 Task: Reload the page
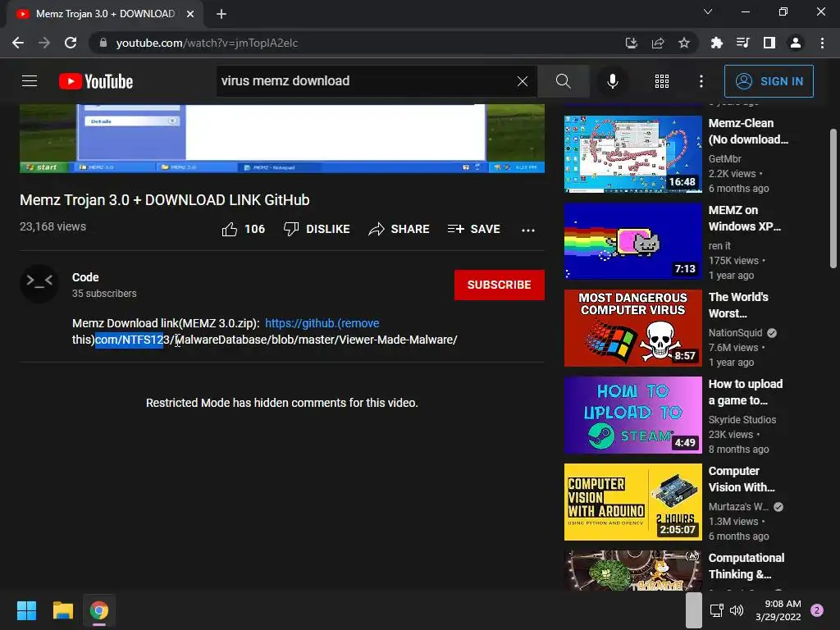pos(71,43)
